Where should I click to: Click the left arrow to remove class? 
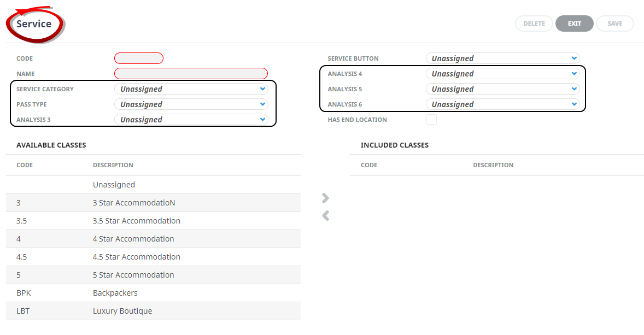(326, 216)
